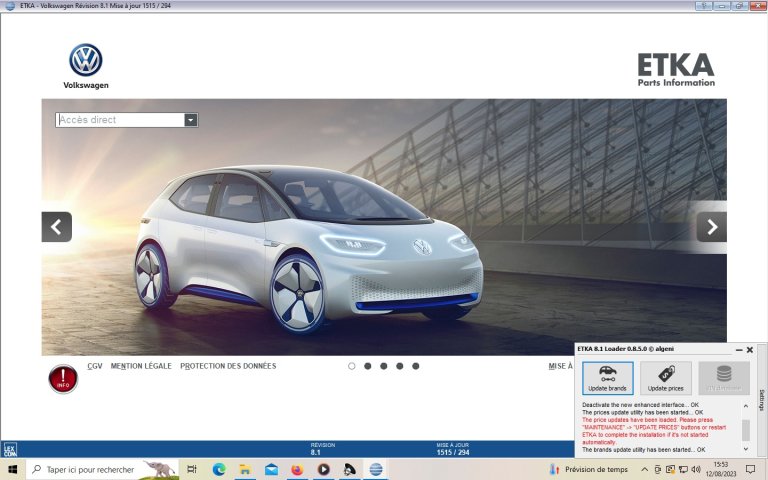Open Task View from the taskbar
Viewport: 768px width, 480px height.
click(192, 469)
